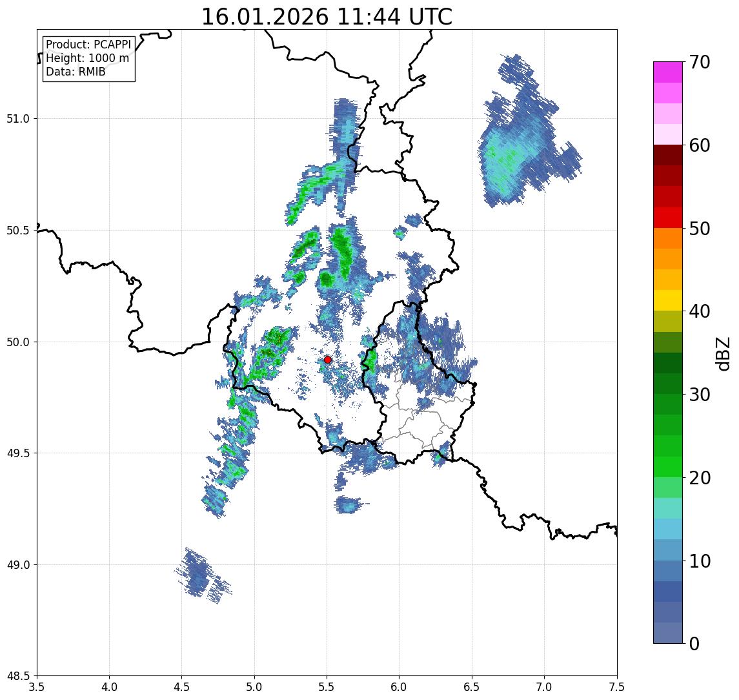The width and height of the screenshot is (739, 700).
Task: Click the latitude axis label 49.5
Action: coord(18,453)
